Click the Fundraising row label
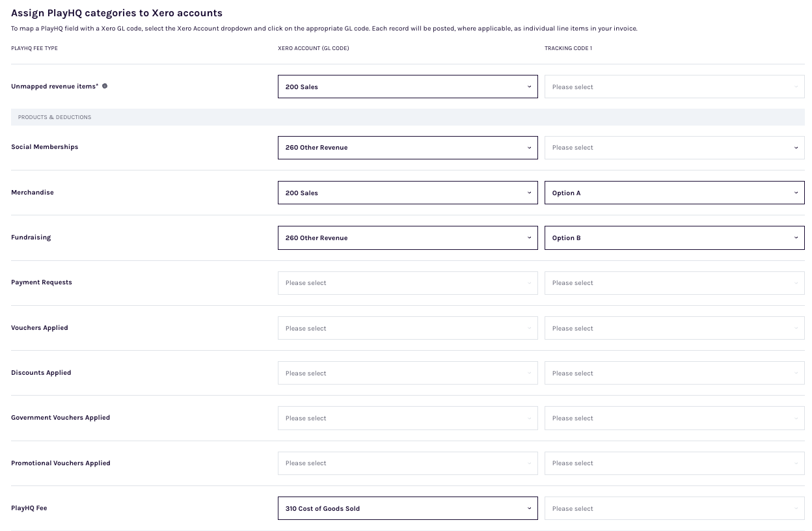 coord(31,238)
